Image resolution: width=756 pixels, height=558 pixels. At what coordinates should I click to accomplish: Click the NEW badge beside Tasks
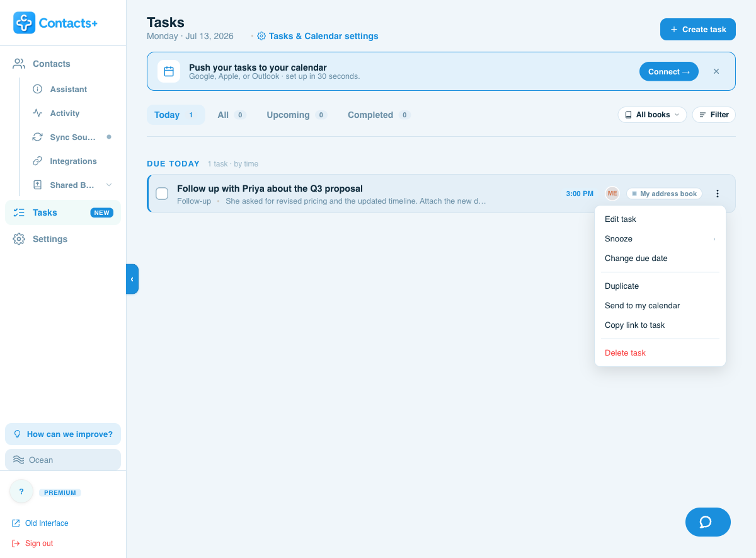tap(102, 212)
